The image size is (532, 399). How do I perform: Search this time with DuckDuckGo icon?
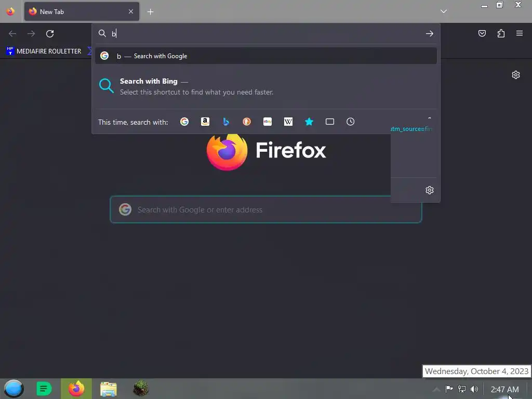[x=247, y=122]
